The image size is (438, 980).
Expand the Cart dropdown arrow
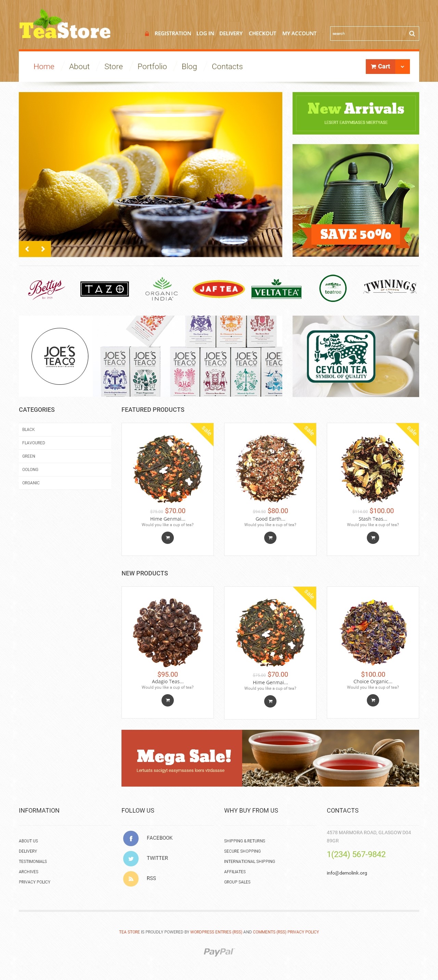(x=402, y=66)
